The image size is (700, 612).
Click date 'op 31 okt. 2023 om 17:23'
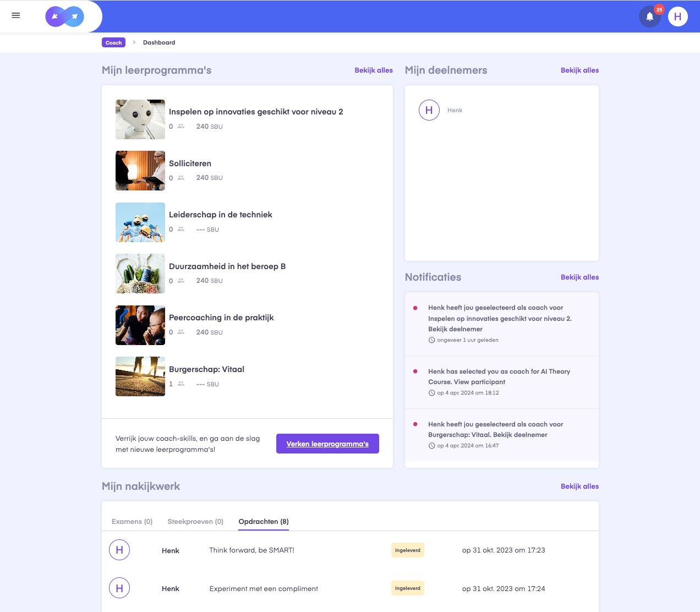tap(504, 550)
